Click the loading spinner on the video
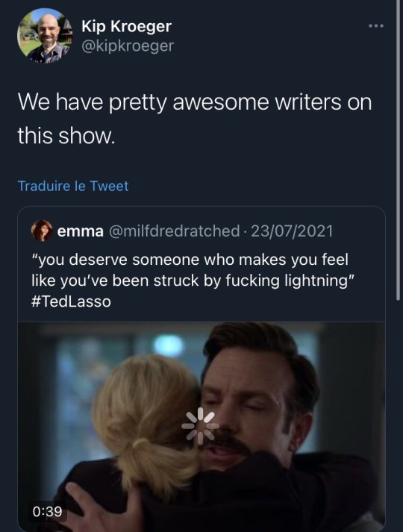The width and height of the screenshot is (403, 532). (201, 426)
